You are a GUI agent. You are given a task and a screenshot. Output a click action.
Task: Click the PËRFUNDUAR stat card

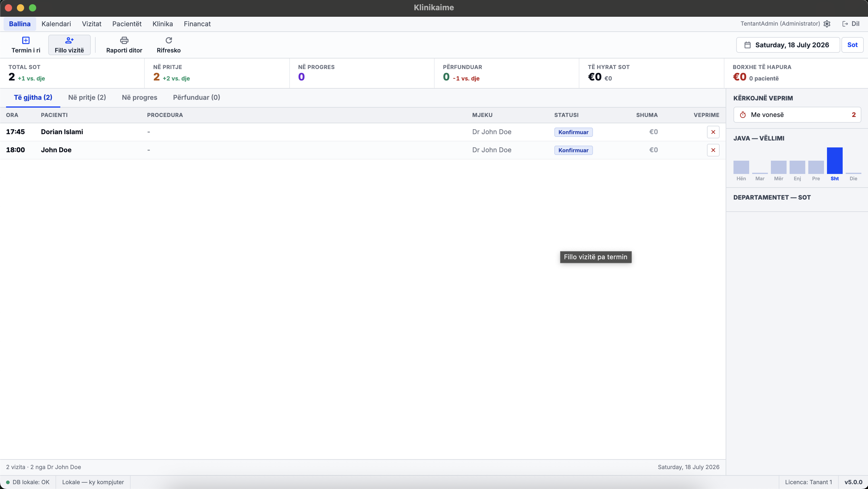[x=507, y=74]
